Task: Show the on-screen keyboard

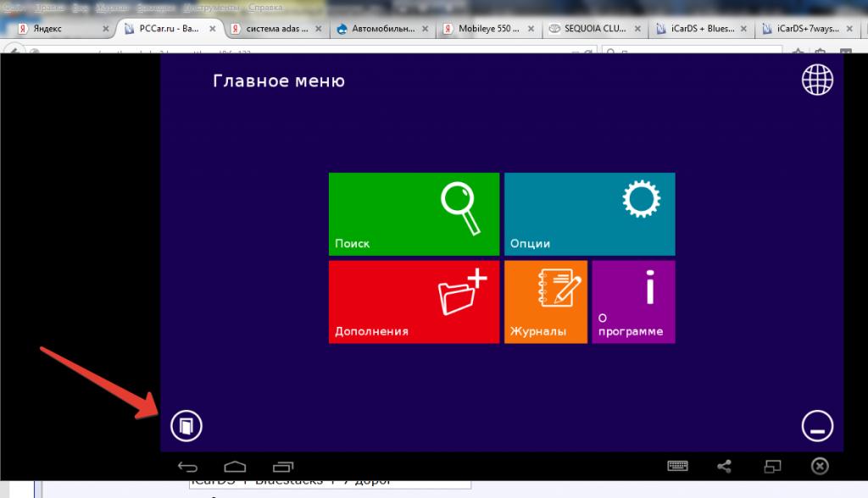Action: pos(677,466)
